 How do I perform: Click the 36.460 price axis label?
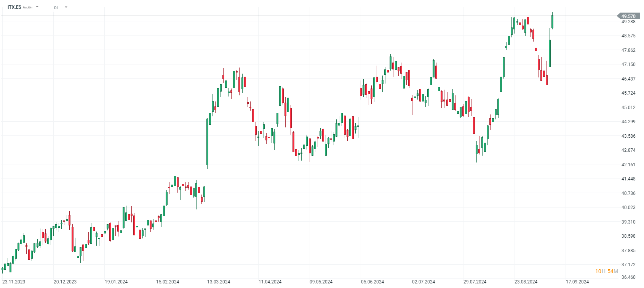point(628,277)
